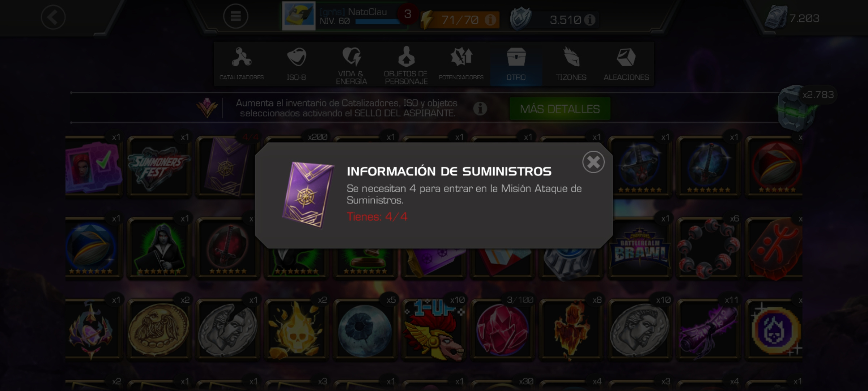868x391 pixels.
Task: Tap the energy 71/70 info icon
Action: 490,20
